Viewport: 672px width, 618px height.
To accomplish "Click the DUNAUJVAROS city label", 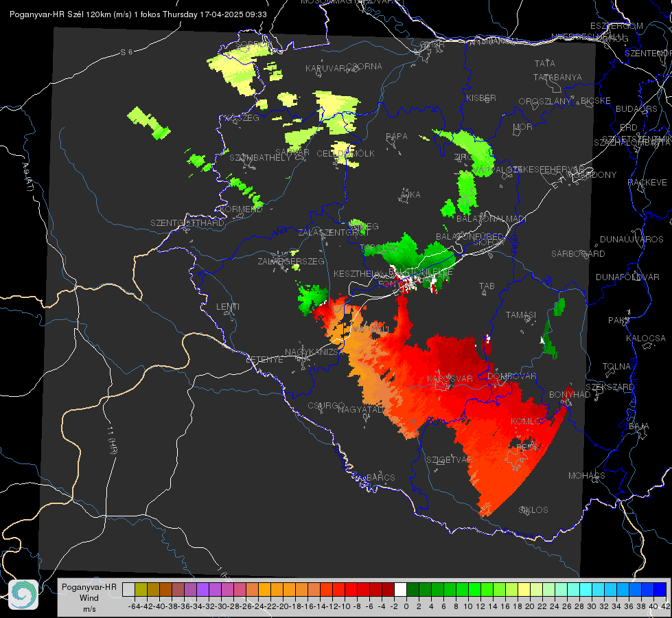I will tap(632, 240).
